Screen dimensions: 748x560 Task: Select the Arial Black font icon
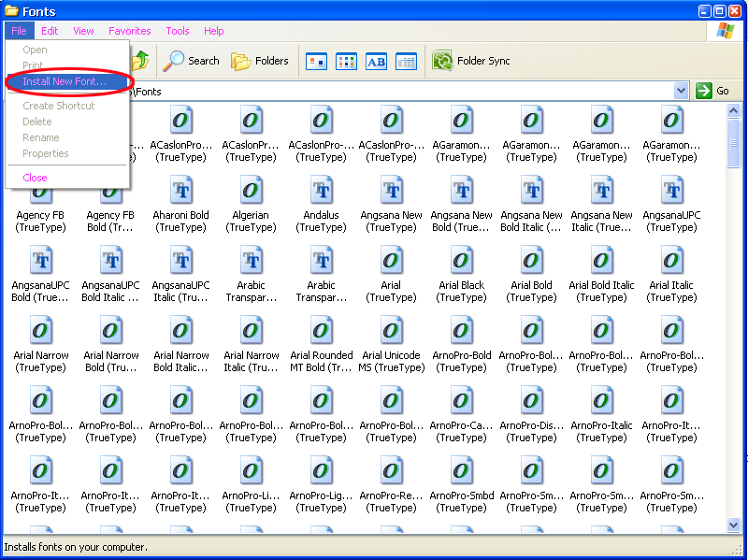click(462, 261)
